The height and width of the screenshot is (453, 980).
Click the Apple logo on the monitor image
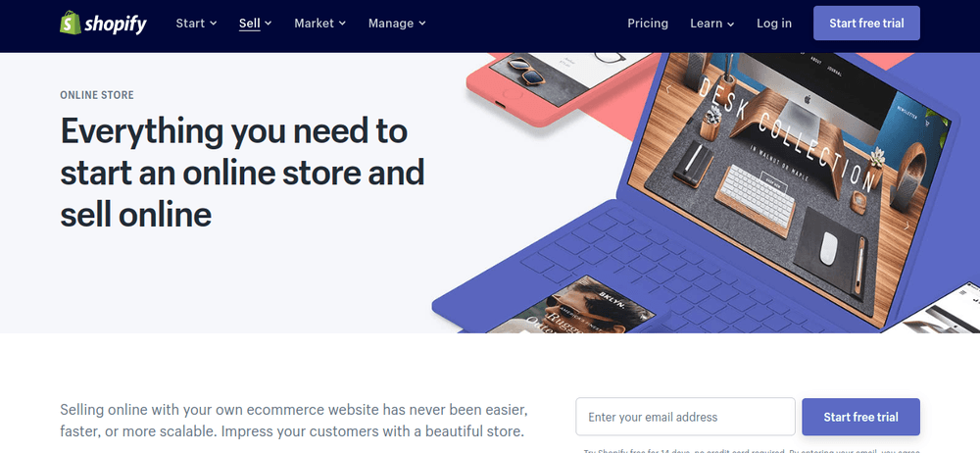807,99
